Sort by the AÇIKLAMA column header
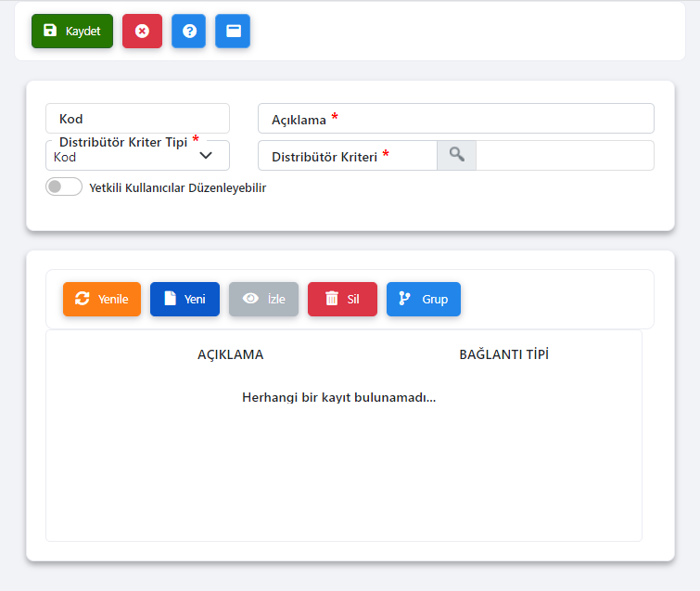This screenshot has height=591, width=700. pos(230,354)
